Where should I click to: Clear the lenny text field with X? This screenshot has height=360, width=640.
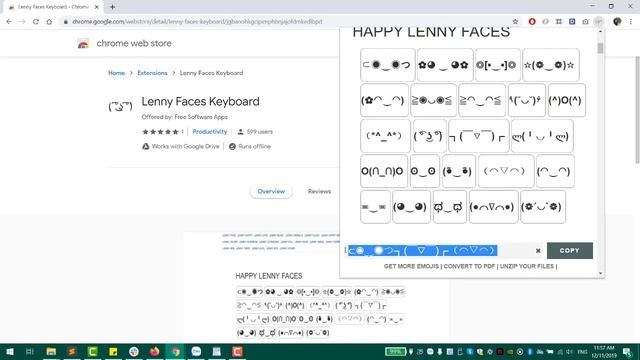(x=538, y=251)
